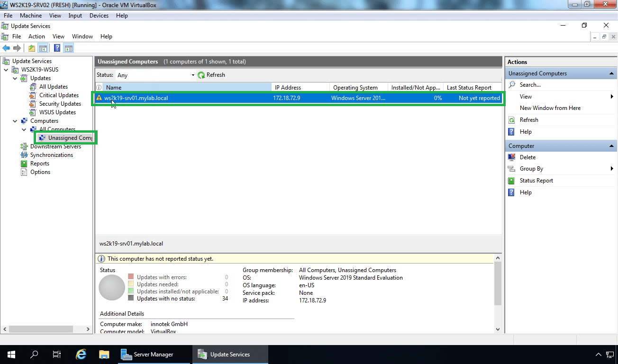Sort by Installed/Not Applicable column header
The image size is (618, 364).
[416, 87]
